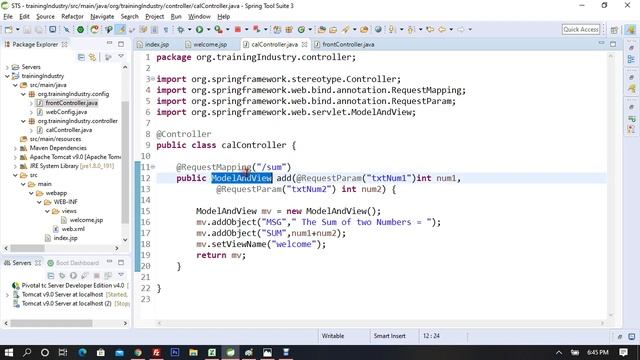Open Windows Start menu
640x360 pixels.
point(9,352)
